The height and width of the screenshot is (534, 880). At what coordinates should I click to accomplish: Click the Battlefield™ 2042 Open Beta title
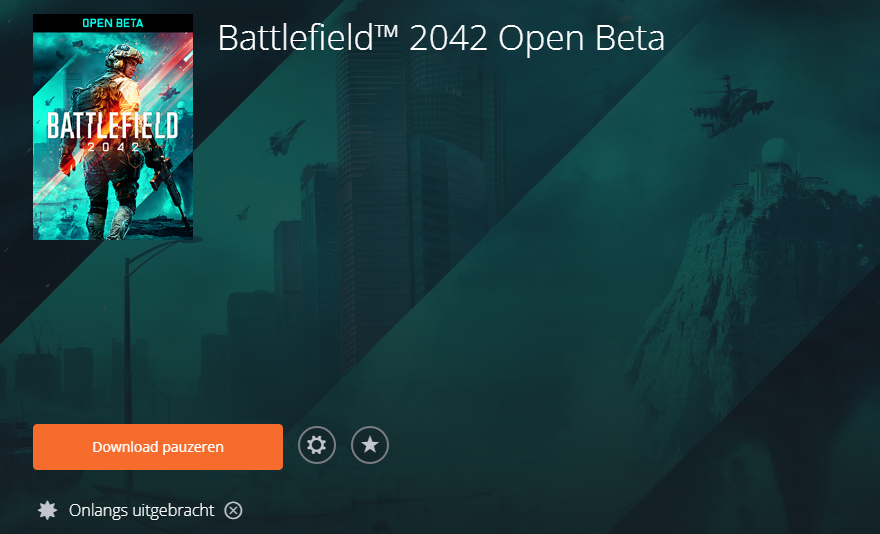(x=441, y=38)
